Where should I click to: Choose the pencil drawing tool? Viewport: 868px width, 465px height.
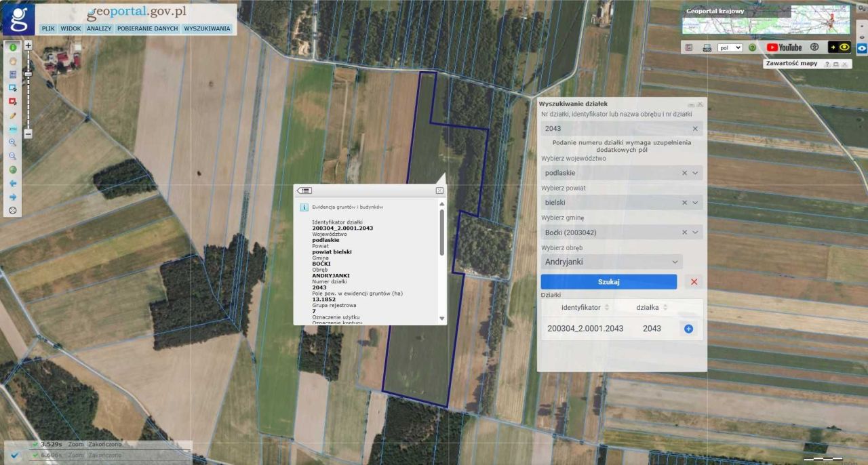(13, 115)
